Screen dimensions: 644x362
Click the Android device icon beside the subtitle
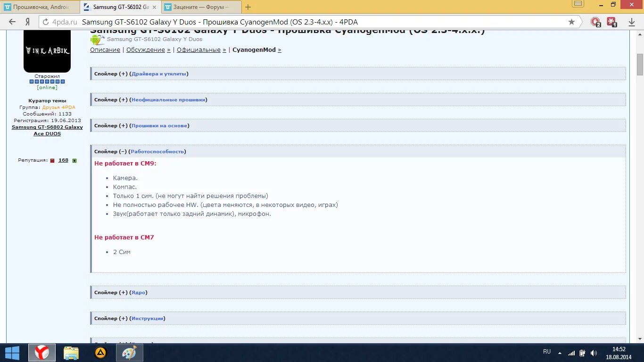[98, 40]
